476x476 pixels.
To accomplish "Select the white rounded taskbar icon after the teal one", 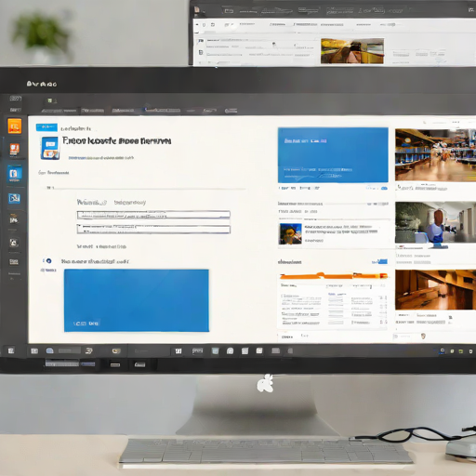I will pyautogui.click(x=230, y=350).
